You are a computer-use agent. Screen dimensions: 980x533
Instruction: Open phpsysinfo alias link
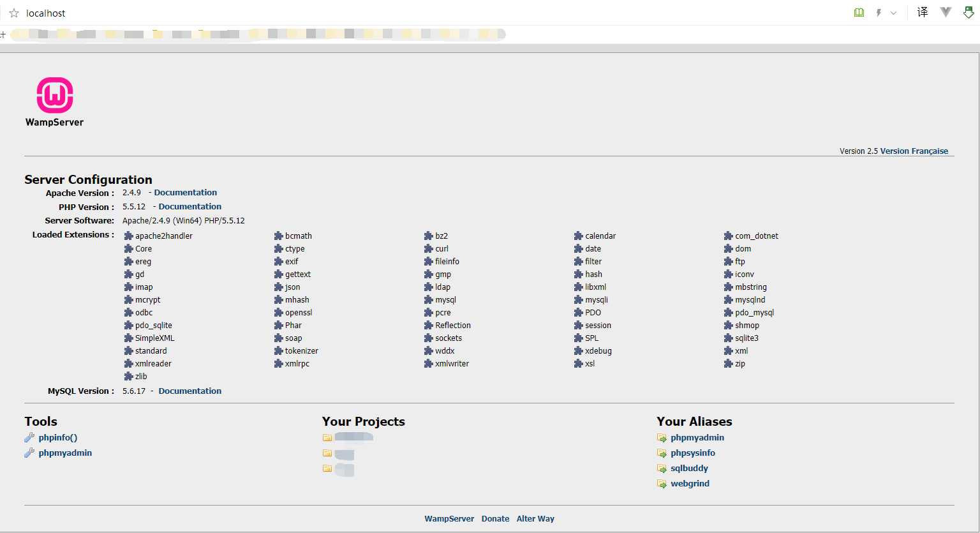693,453
